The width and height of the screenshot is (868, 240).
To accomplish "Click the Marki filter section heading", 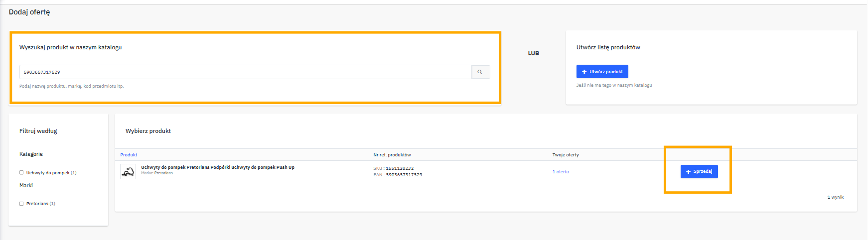I will coord(26,185).
